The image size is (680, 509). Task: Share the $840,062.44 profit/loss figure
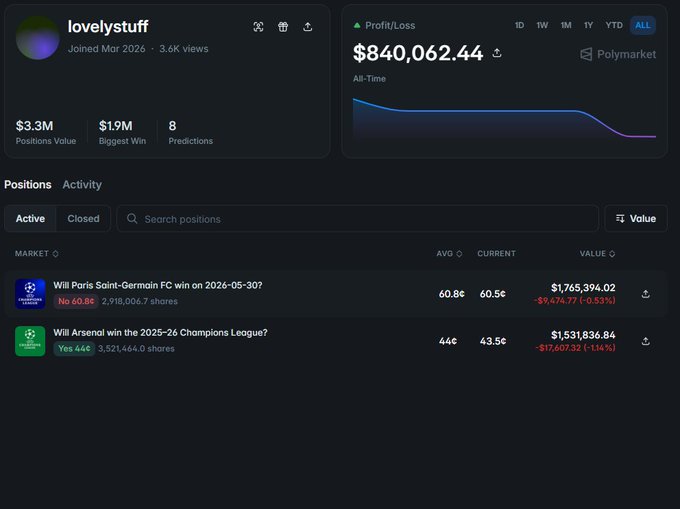(497, 53)
